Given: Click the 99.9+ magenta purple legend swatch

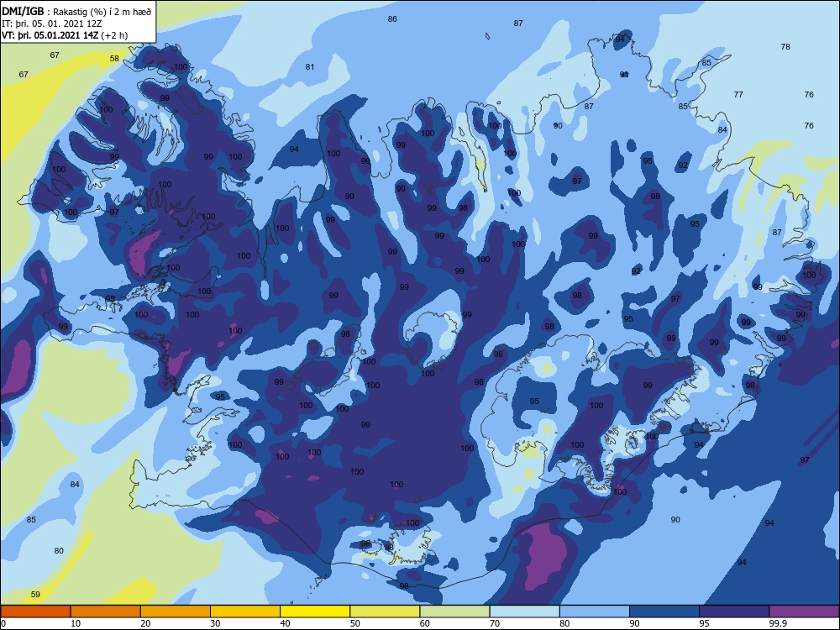Looking at the screenshot, I should point(804,612).
